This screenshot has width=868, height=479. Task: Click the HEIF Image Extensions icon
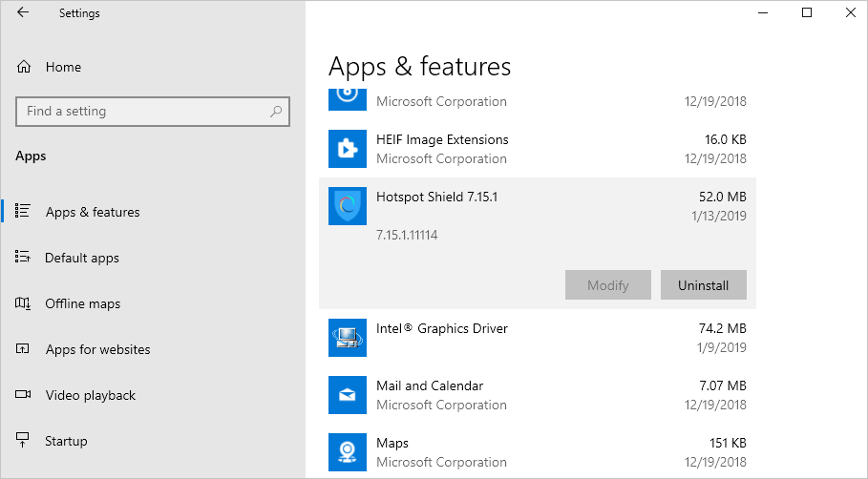[347, 149]
